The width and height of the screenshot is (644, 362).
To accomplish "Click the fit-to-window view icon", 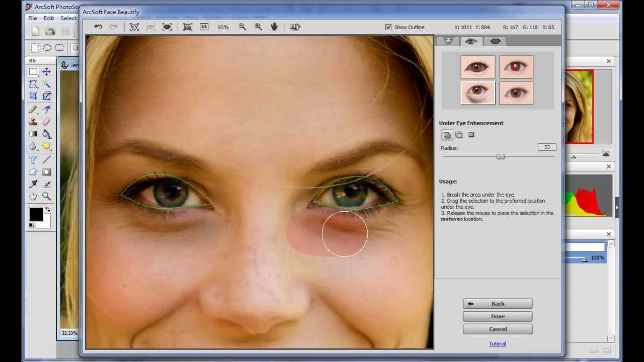I will click(x=188, y=27).
